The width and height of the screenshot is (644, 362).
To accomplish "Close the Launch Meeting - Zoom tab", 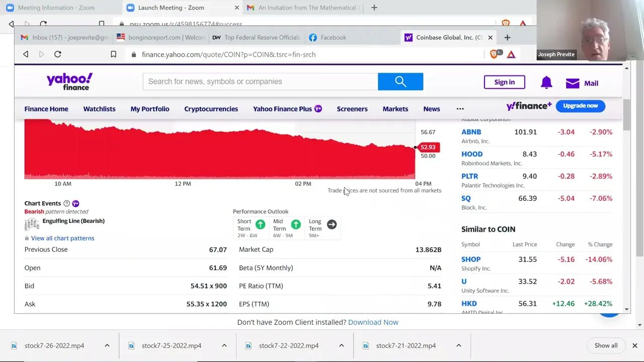I will (x=236, y=8).
